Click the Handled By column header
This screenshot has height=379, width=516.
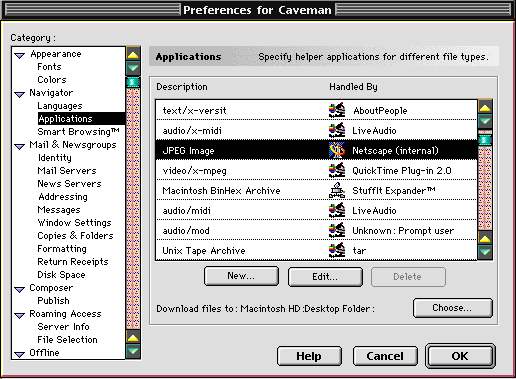pyautogui.click(x=353, y=87)
